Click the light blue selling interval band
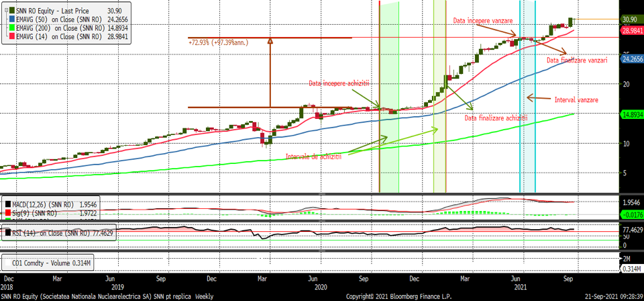The width and height of the screenshot is (644, 301). 528,97
